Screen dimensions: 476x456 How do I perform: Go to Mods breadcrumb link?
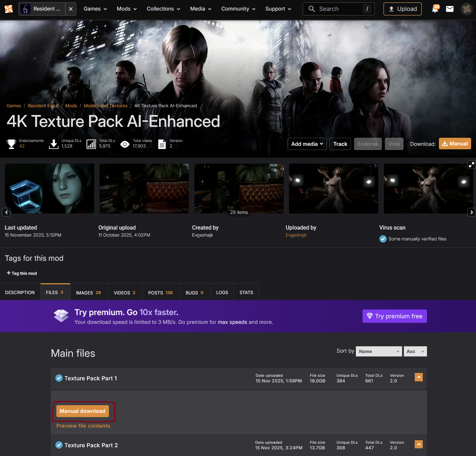71,106
